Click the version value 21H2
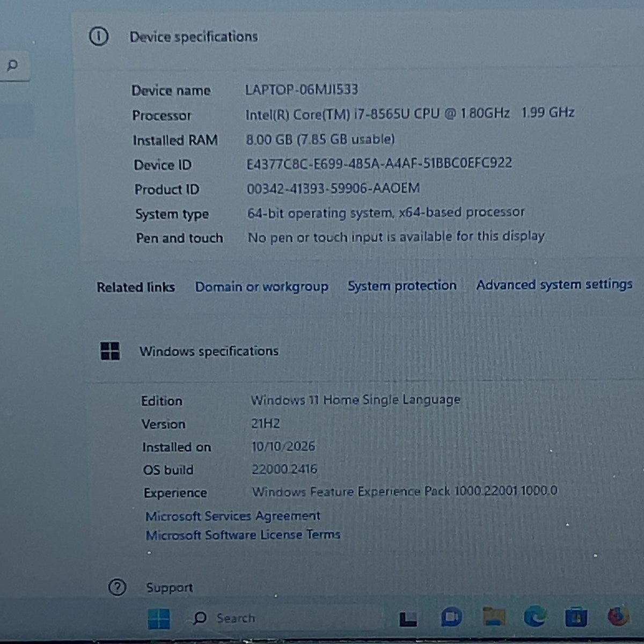 (x=266, y=423)
